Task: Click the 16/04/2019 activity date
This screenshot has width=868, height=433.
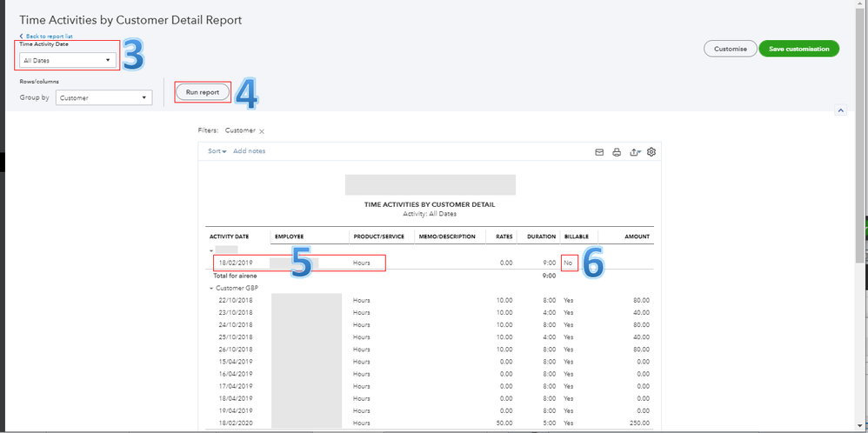Action: pos(237,374)
